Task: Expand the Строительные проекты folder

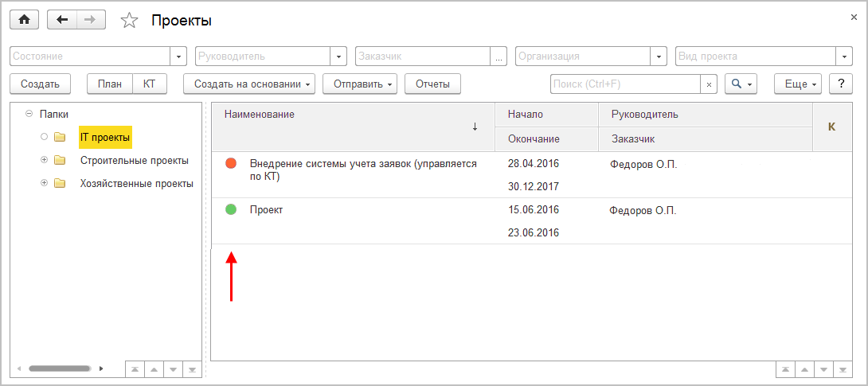Action: click(x=45, y=160)
